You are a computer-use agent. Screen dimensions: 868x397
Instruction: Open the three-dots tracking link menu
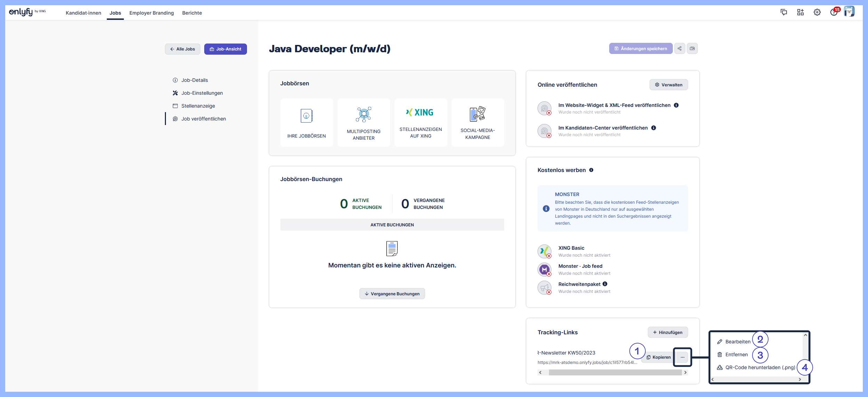[683, 357]
